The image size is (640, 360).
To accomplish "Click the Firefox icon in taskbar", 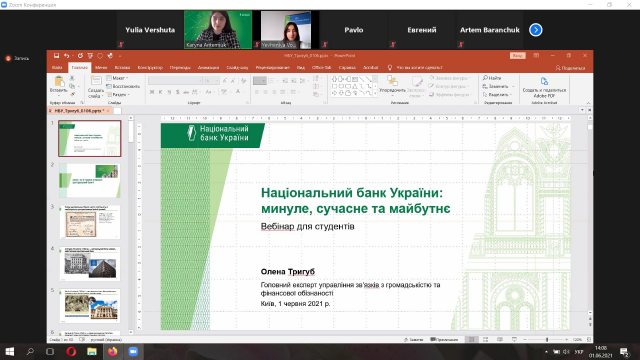I will coord(113,351).
